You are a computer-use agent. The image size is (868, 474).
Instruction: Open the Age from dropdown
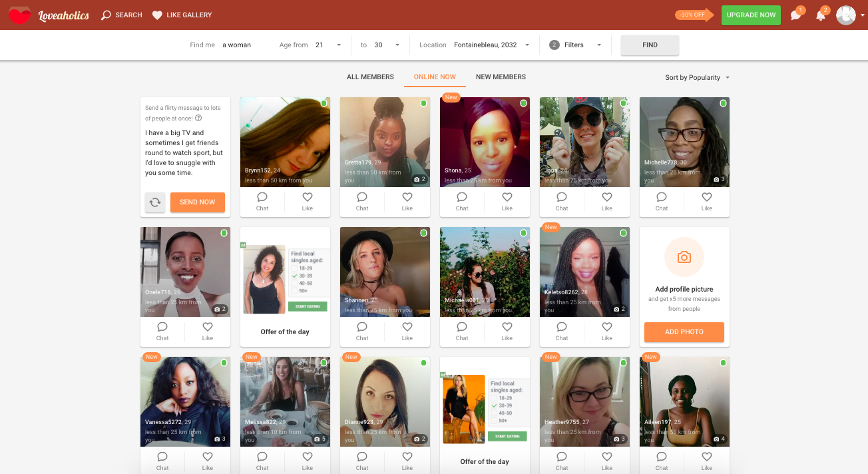pos(329,45)
